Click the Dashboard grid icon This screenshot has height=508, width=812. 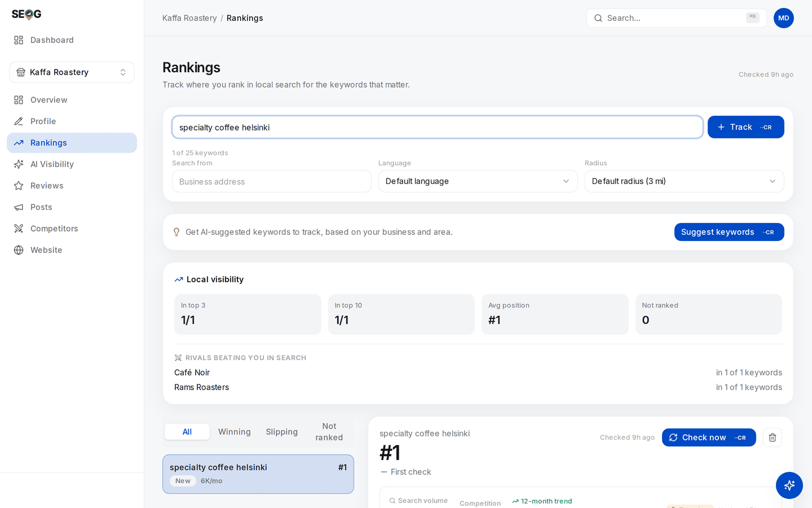(x=19, y=40)
